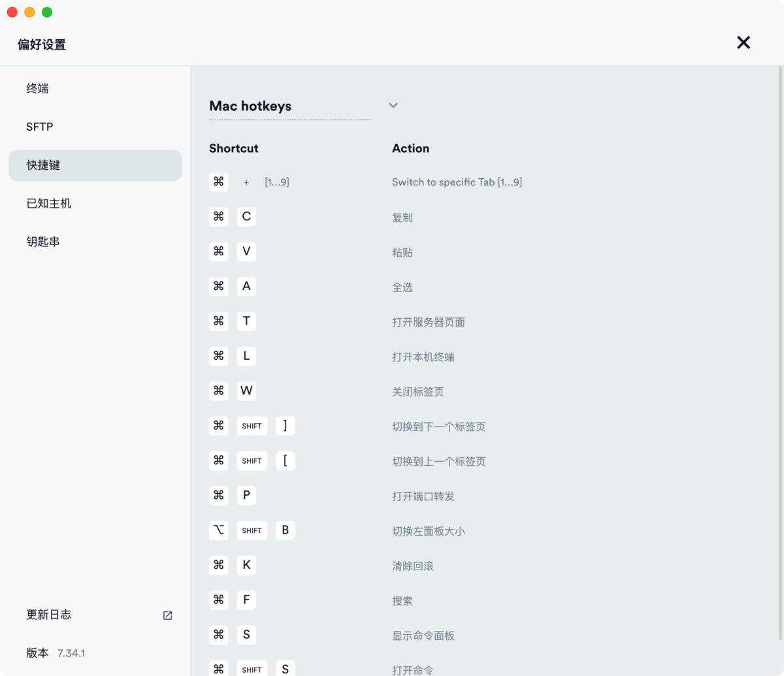The width and height of the screenshot is (784, 676).
Task: Click the V key for 粘贴 shortcut
Action: [x=246, y=251]
